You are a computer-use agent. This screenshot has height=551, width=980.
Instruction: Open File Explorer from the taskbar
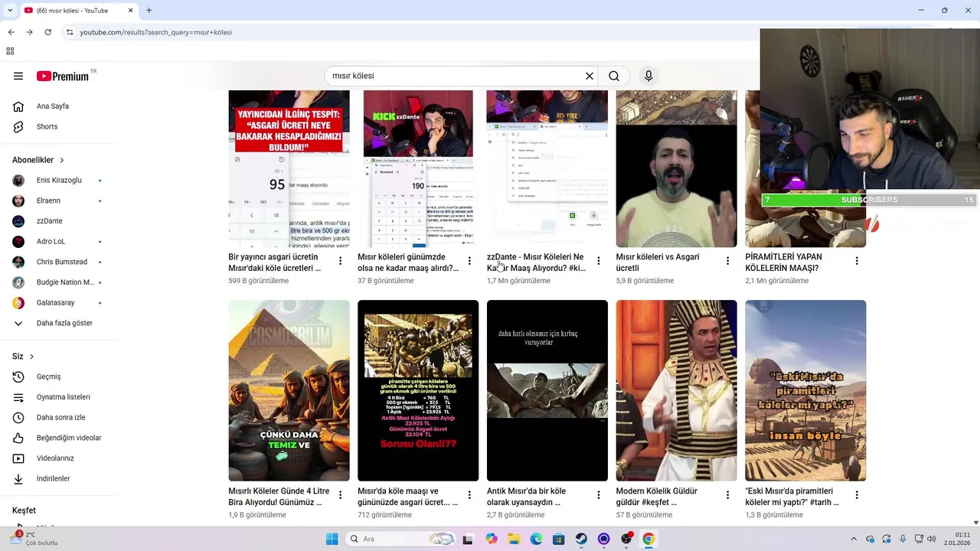pos(514,539)
